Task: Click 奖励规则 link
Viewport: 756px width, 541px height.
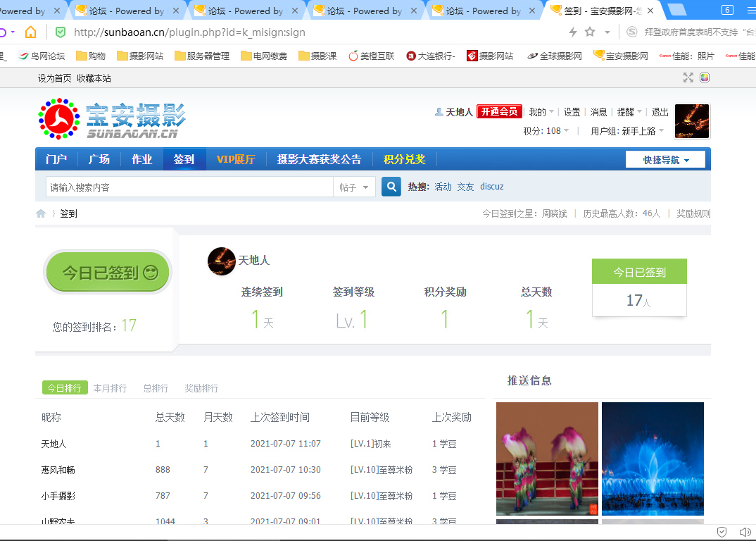Action: click(693, 213)
